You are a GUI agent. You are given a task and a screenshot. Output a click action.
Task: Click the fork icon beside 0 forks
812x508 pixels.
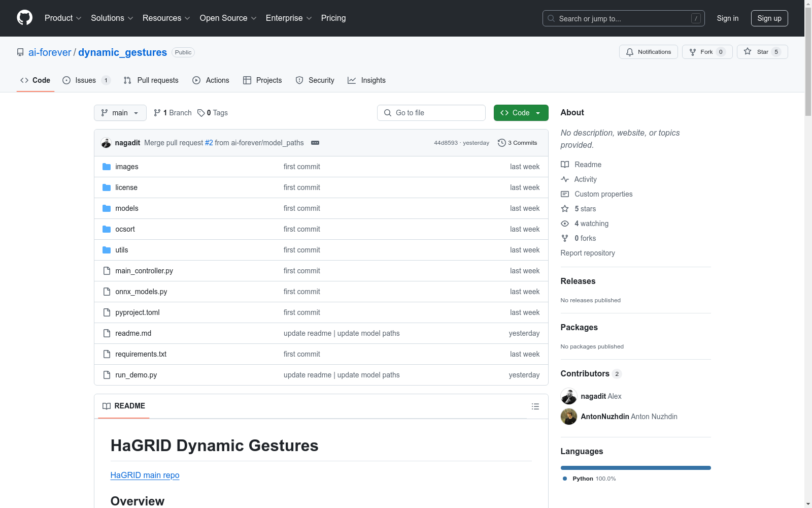[x=565, y=238]
